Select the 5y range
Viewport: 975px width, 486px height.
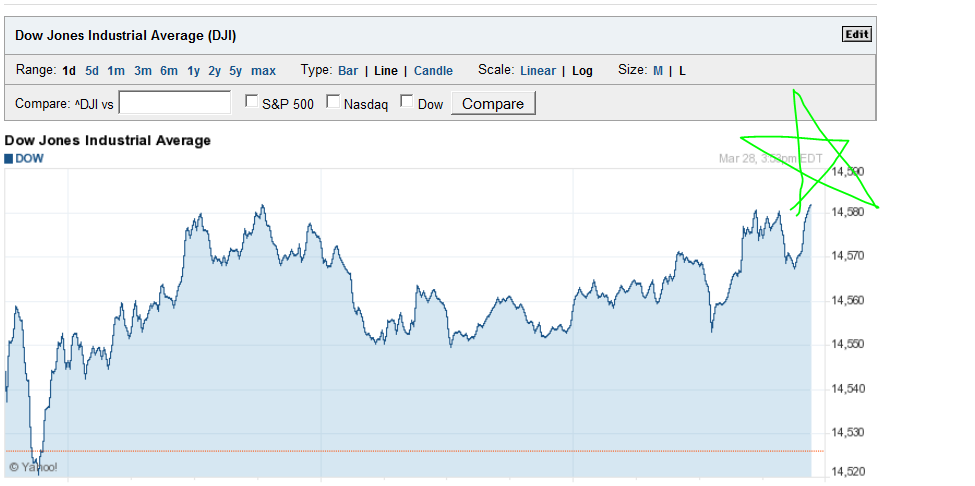236,71
